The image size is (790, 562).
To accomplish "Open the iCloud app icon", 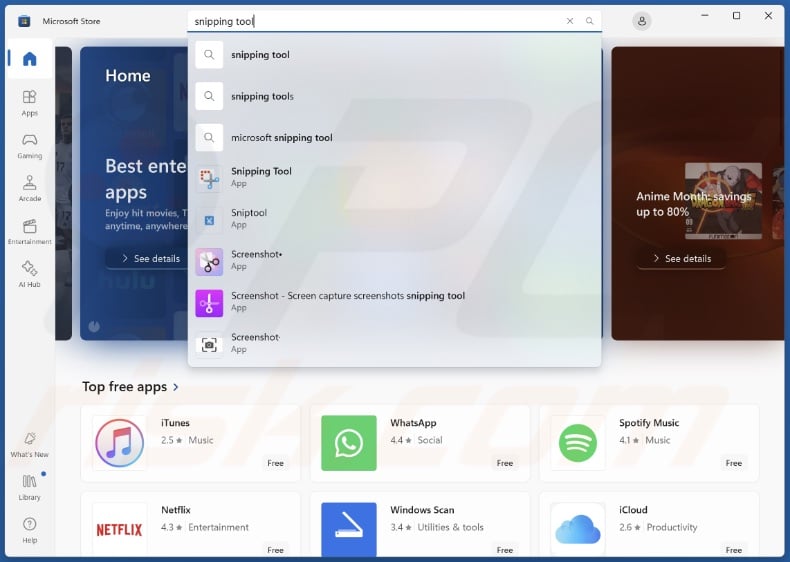I will [578, 530].
